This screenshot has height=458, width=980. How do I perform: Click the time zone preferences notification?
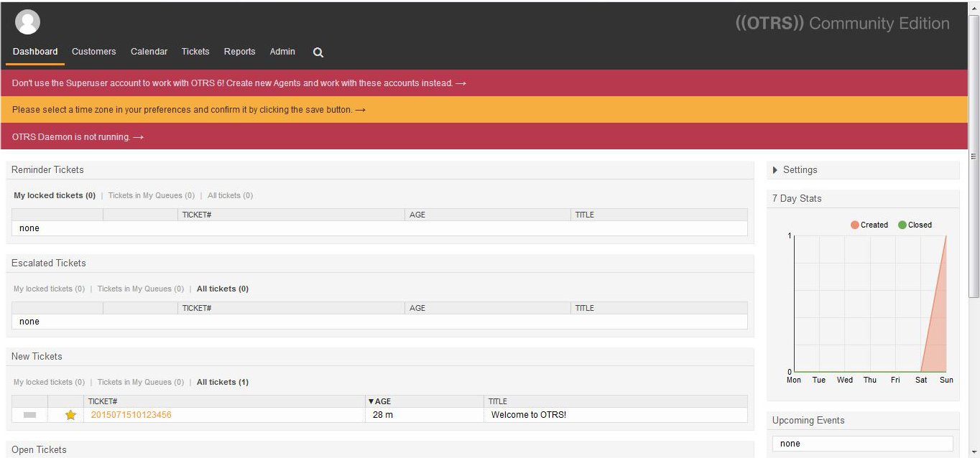[189, 110]
